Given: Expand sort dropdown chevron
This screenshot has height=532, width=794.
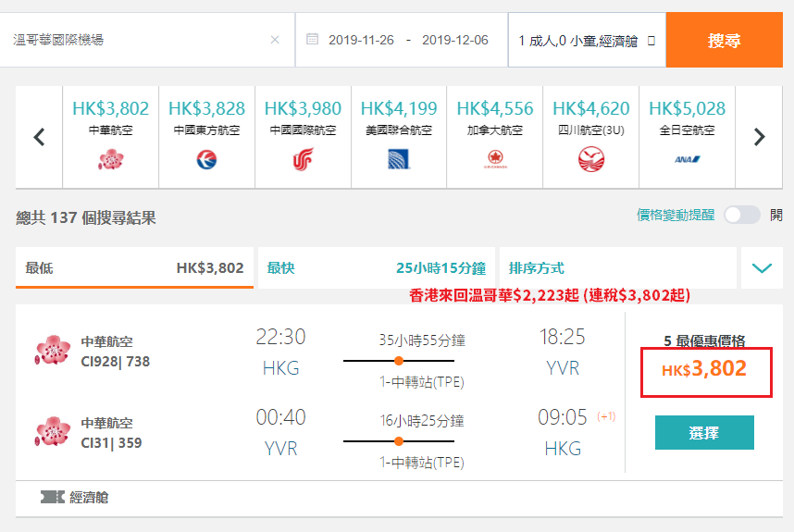Looking at the screenshot, I should pos(762,267).
